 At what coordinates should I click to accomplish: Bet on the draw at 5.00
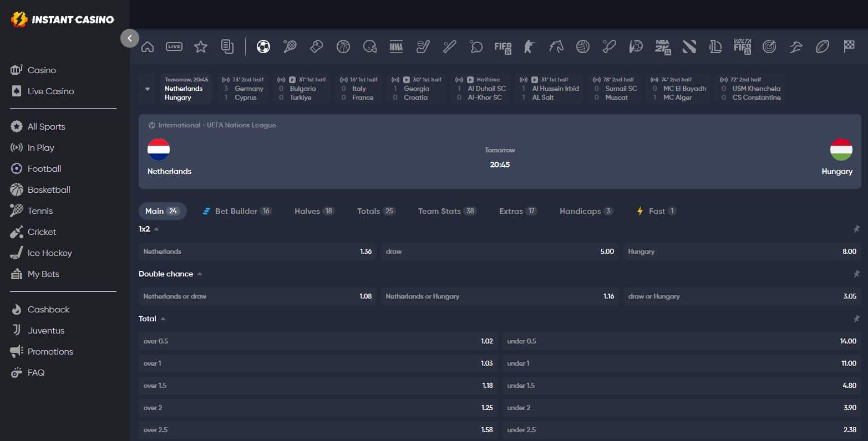tap(500, 252)
